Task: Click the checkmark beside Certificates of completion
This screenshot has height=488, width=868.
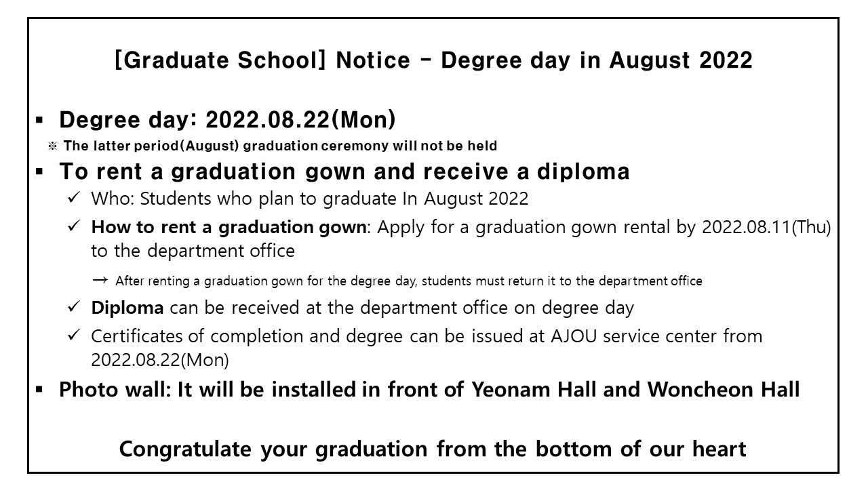Action: (75, 335)
